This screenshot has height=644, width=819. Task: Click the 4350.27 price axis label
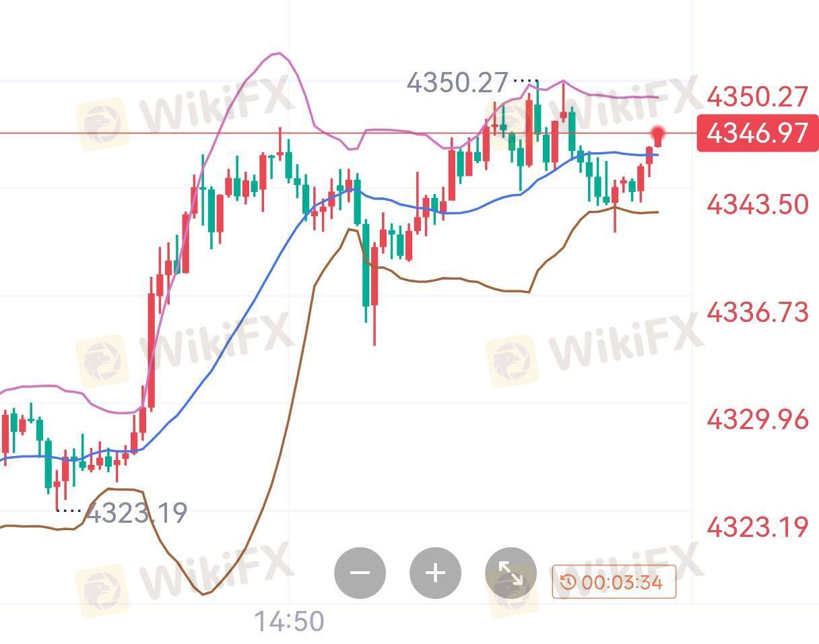[757, 97]
